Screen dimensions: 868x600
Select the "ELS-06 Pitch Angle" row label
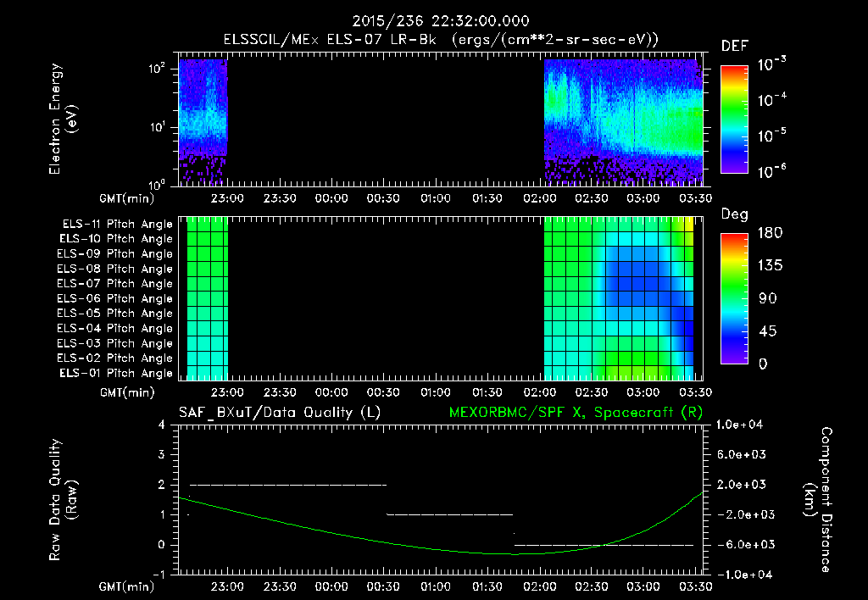(114, 298)
